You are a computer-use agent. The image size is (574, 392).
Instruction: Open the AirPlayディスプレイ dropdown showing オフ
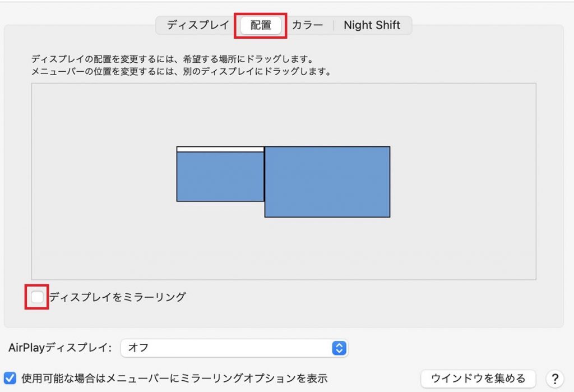coord(227,348)
